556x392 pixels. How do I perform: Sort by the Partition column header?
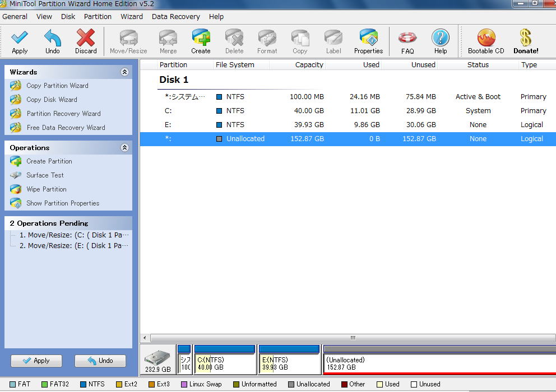point(185,65)
